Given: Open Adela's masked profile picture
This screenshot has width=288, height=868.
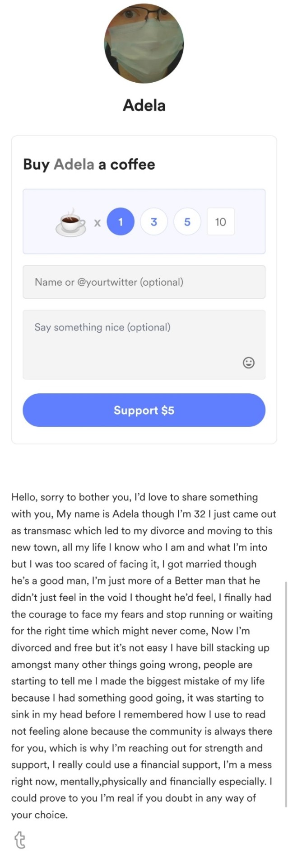Looking at the screenshot, I should (144, 43).
